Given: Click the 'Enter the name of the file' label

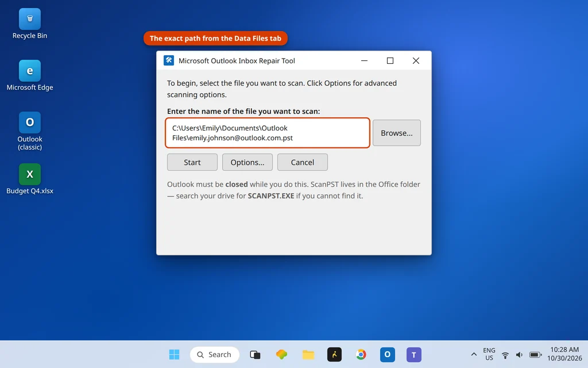Looking at the screenshot, I should coord(243,111).
